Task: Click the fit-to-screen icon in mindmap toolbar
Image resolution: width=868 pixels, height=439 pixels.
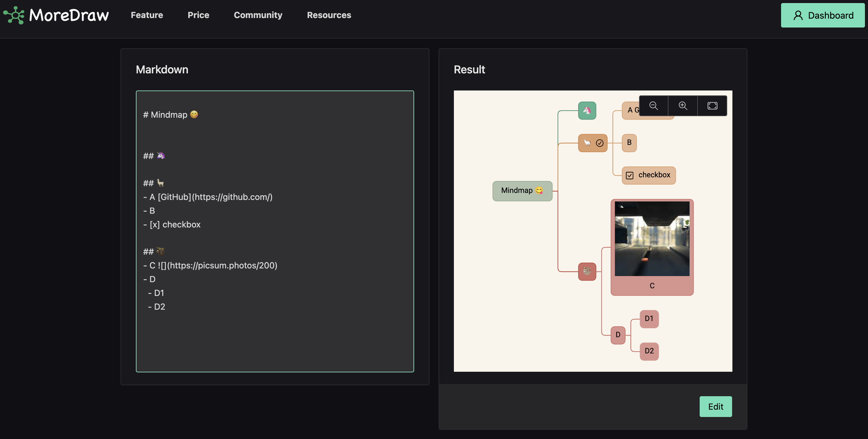Action: tap(712, 106)
